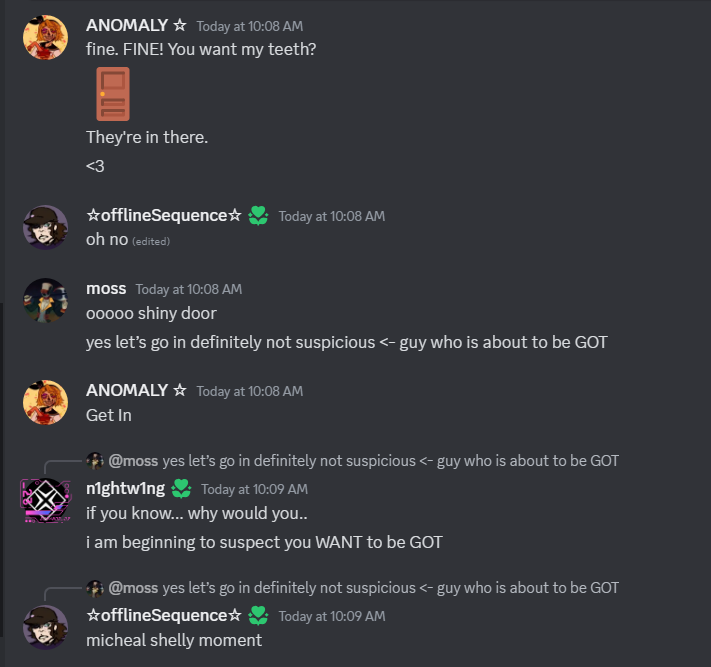Click the 'ooooo shiny door' message text
Viewport: 711px width, 667px height.
(x=151, y=313)
